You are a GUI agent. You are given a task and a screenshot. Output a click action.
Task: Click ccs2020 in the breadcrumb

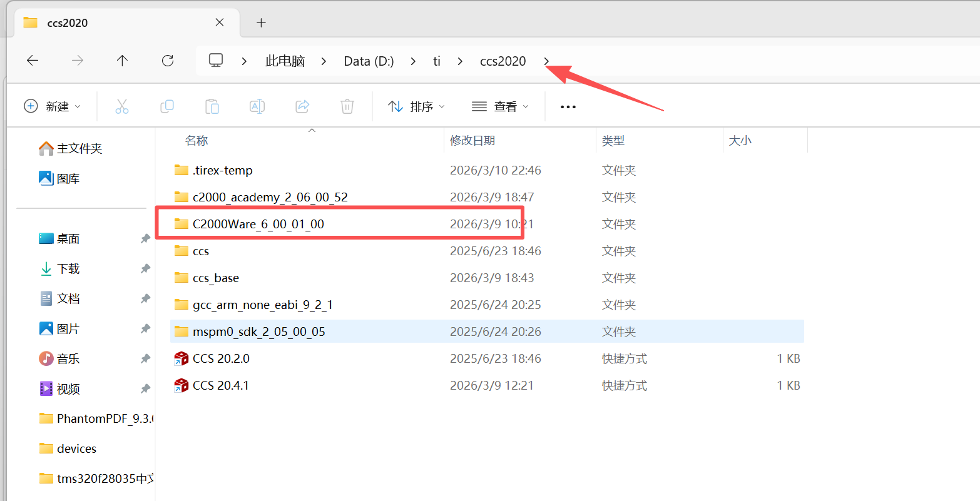coord(503,61)
